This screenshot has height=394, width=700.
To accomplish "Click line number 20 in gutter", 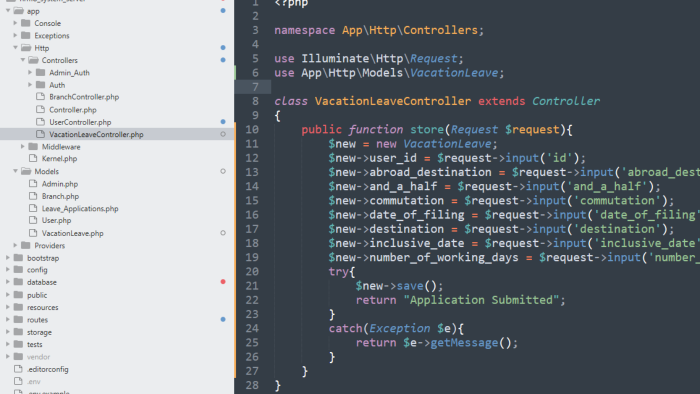I will [x=252, y=271].
